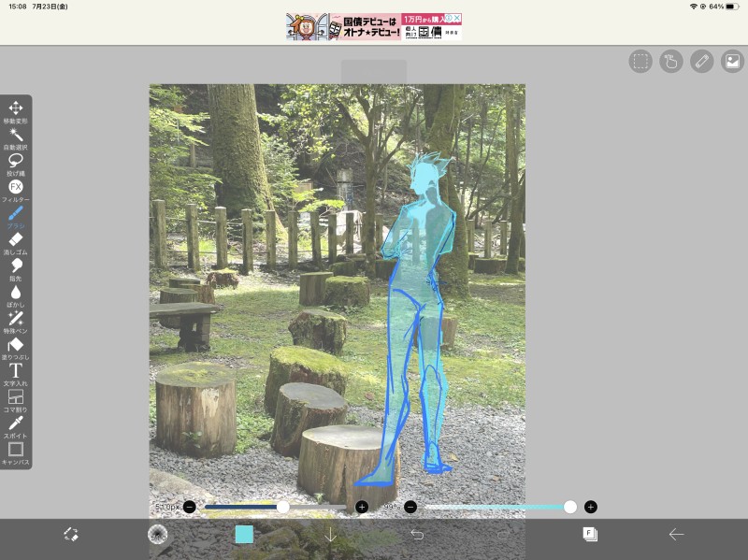The height and width of the screenshot is (560, 748).
Task: Decrease brush opacity with minus button
Action: click(410, 507)
